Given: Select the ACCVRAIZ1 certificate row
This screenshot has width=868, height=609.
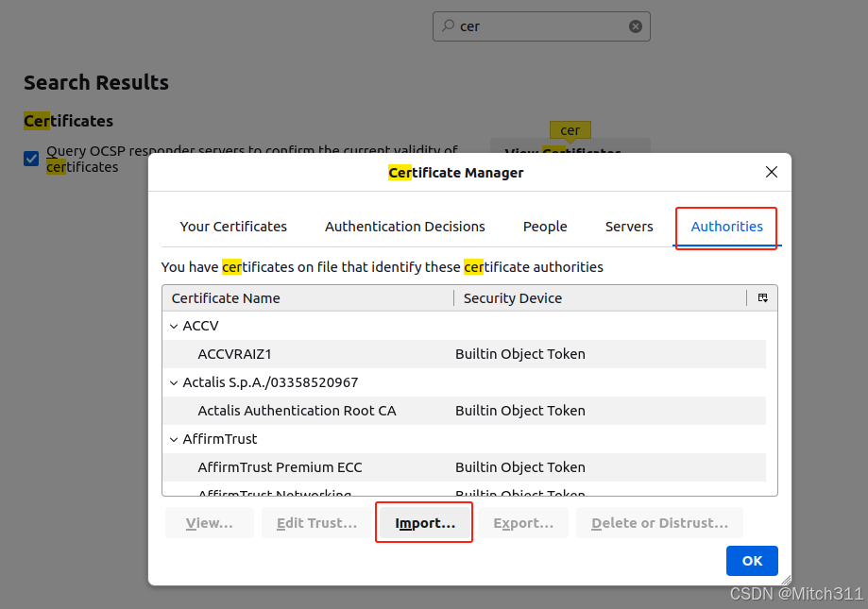Looking at the screenshot, I should 464,354.
